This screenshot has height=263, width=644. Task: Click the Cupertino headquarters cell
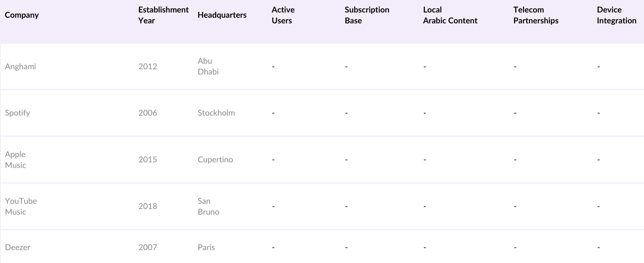[215, 159]
